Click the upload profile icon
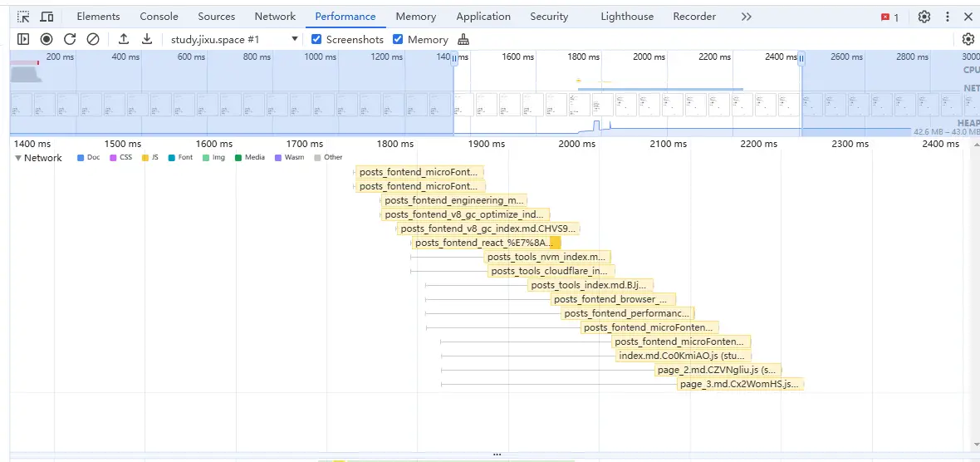Viewport: 980px width, 462px height. pos(124,39)
